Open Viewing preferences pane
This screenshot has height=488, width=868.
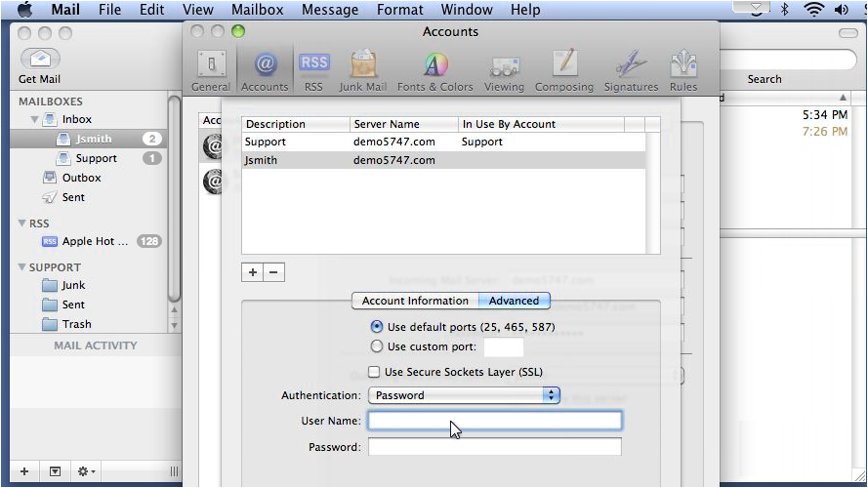504,71
